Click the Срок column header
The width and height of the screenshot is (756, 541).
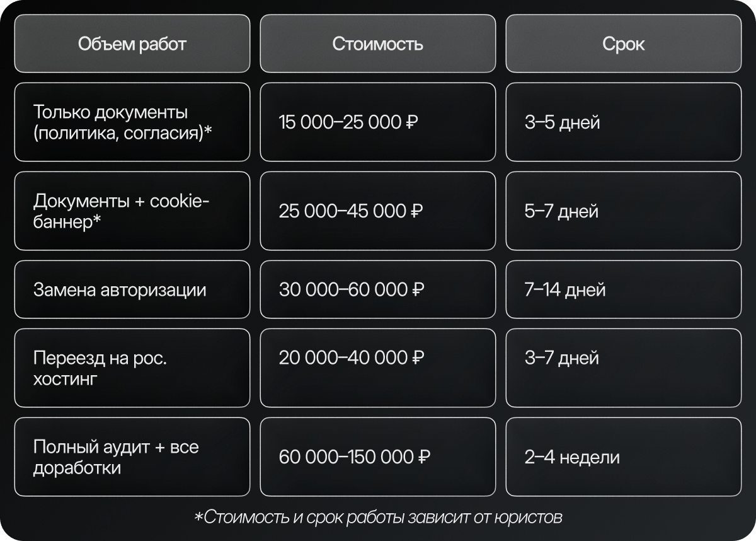(x=624, y=44)
